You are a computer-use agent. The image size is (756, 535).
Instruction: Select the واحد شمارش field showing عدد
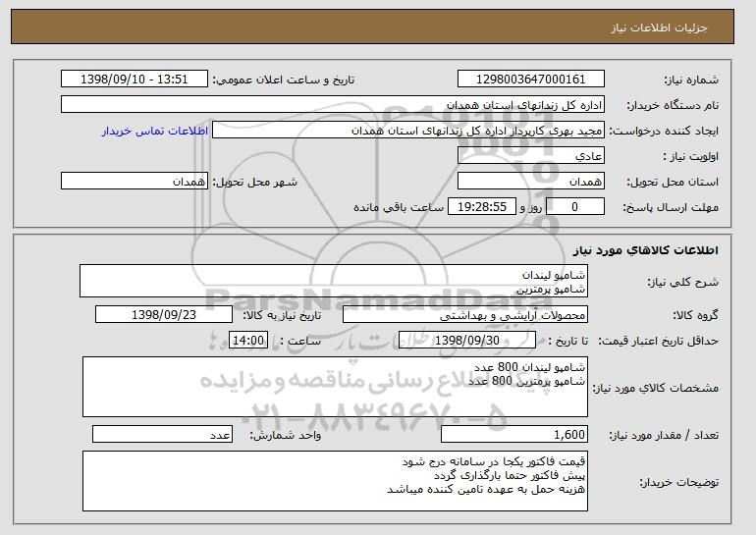pos(162,434)
